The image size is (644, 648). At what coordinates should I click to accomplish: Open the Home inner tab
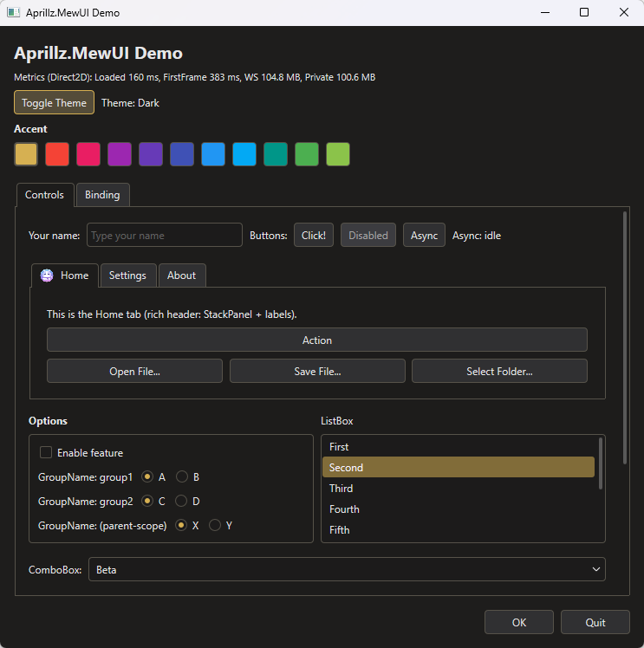pyautogui.click(x=65, y=275)
